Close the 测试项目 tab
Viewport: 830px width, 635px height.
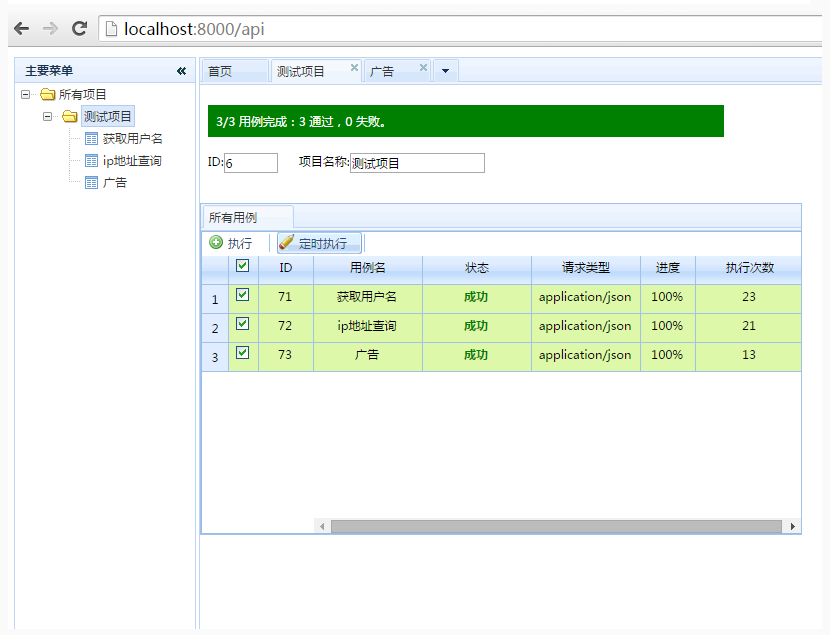tap(354, 67)
